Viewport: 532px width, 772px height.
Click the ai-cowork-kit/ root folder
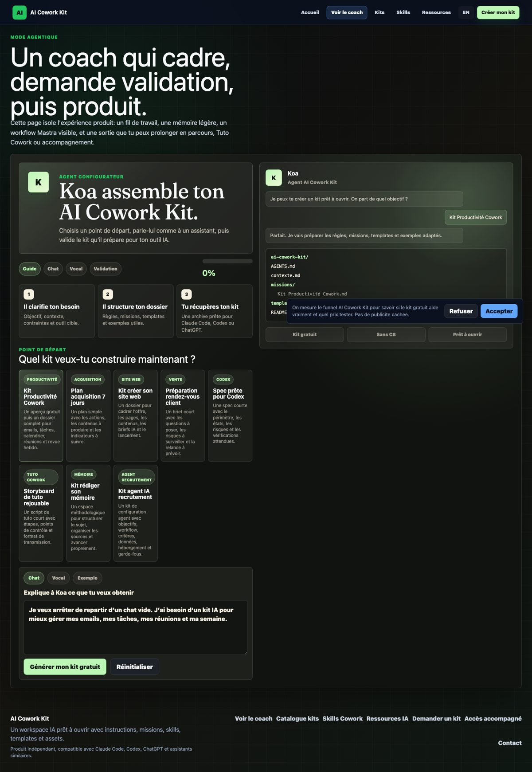point(289,257)
